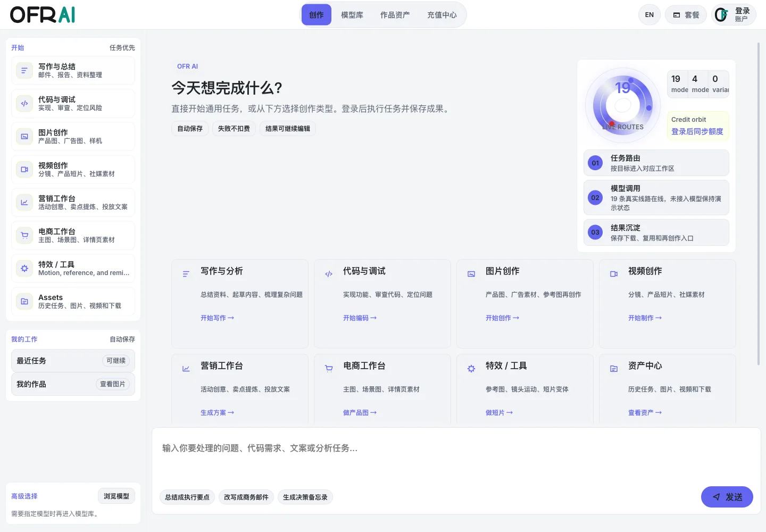766x532 pixels.
Task: Click the 02 模型调用 step
Action: [656, 197]
